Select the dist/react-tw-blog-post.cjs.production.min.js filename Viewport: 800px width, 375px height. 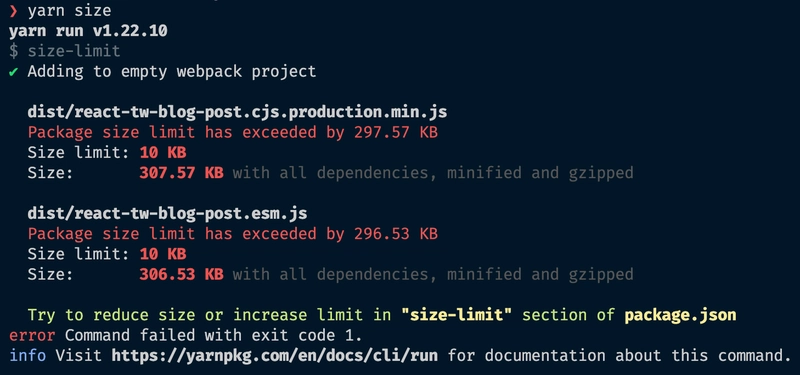pyautogui.click(x=237, y=112)
